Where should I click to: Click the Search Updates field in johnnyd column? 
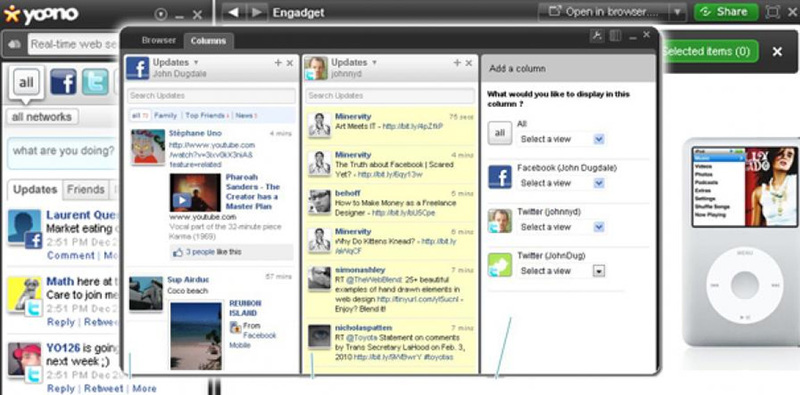click(x=390, y=95)
